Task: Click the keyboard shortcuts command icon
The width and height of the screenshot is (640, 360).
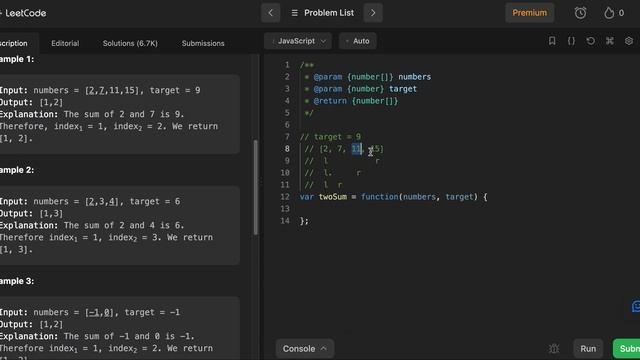Action: click(x=609, y=41)
